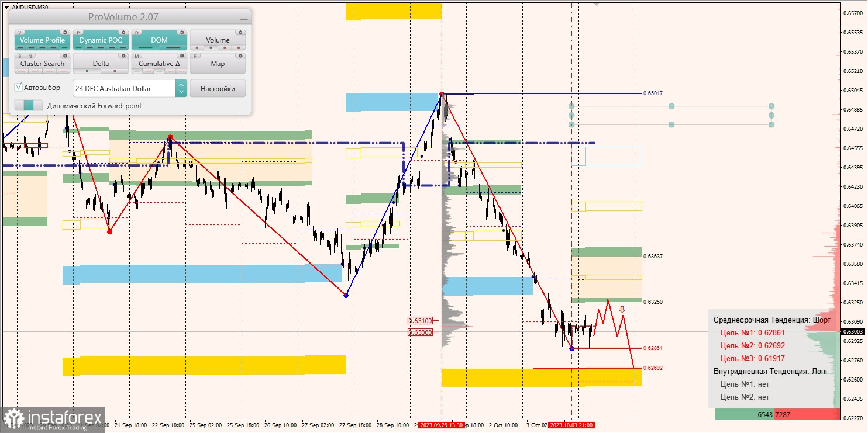
Task: Open Dynamic POC settings gear
Action: pyautogui.click(x=123, y=33)
